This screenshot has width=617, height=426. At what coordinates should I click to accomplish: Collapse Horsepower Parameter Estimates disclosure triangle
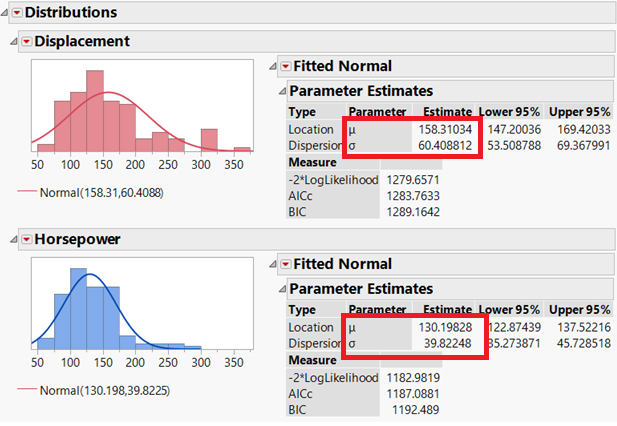pyautogui.click(x=282, y=289)
